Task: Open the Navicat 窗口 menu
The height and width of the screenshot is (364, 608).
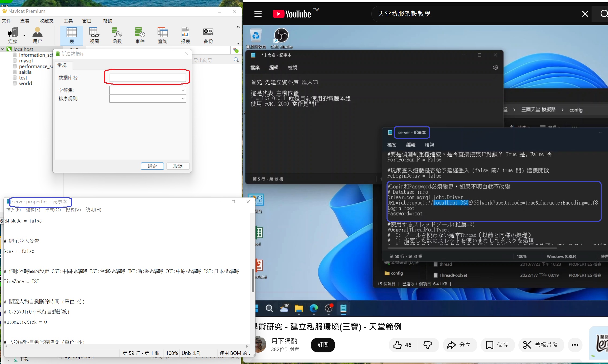Action: point(87,21)
